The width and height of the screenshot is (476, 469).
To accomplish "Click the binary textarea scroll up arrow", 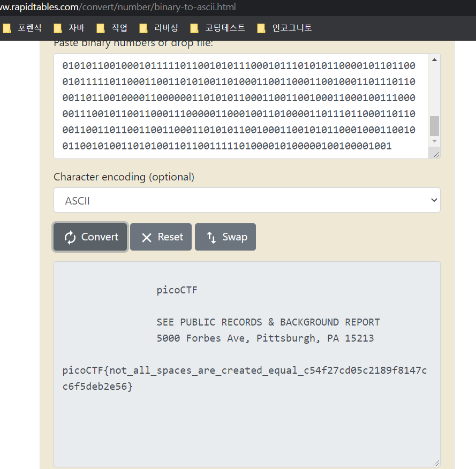I will 434,60.
